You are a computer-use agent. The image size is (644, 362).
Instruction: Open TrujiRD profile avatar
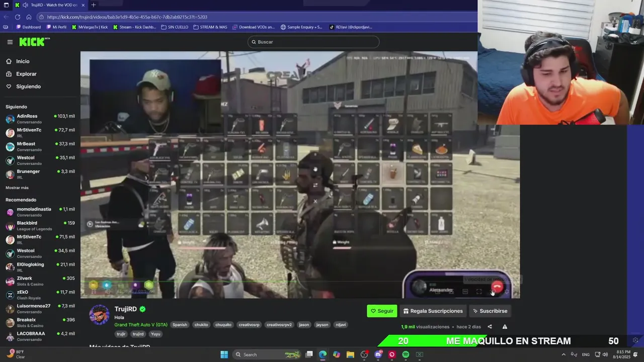pyautogui.click(x=99, y=315)
